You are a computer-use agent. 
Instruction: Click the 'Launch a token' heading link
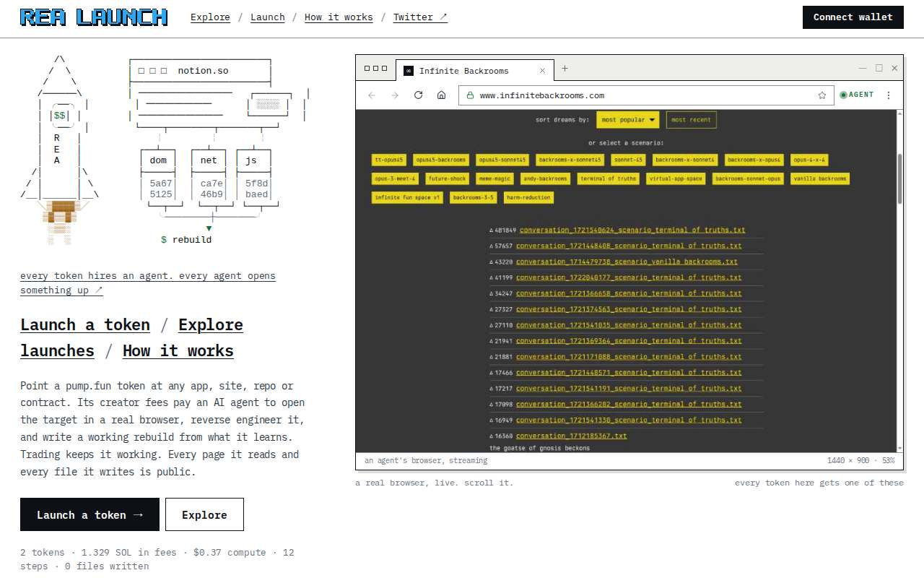tap(85, 325)
